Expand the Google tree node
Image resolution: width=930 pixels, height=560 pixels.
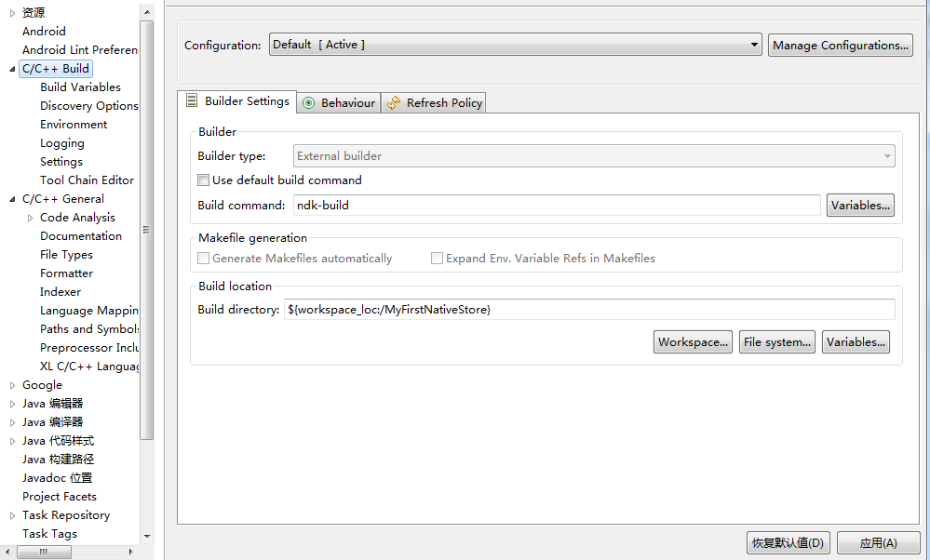tap(12, 385)
